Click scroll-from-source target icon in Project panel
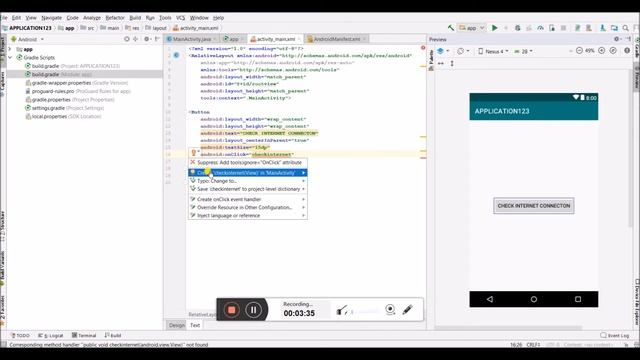 point(127,39)
